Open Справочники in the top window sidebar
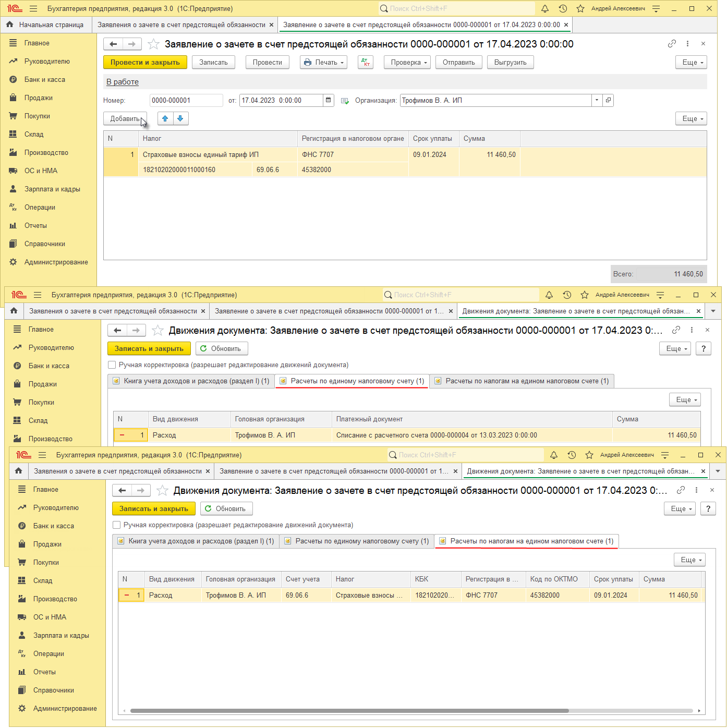 tap(45, 244)
